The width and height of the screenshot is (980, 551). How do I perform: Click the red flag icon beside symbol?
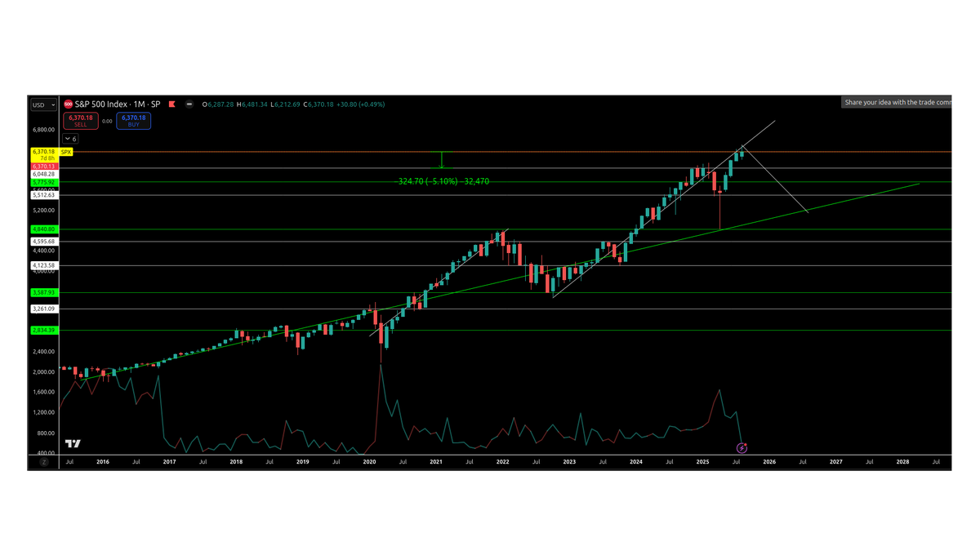[x=171, y=104]
